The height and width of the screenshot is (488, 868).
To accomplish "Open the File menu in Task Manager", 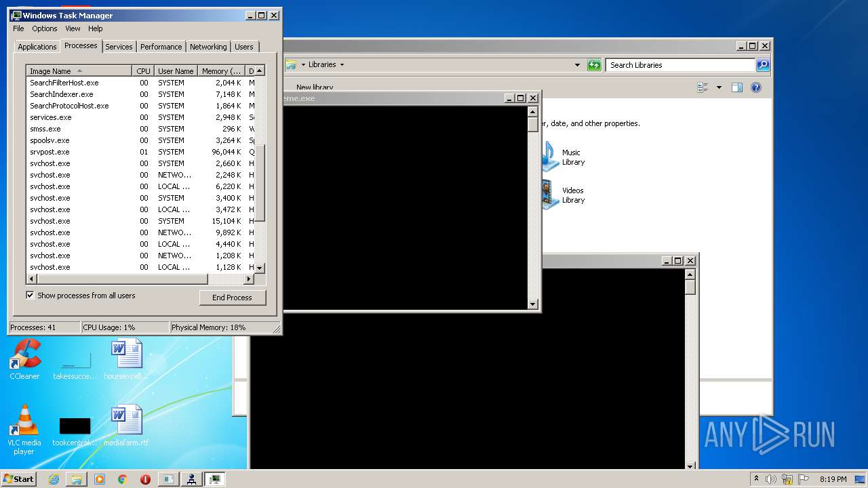I will [x=18, y=28].
